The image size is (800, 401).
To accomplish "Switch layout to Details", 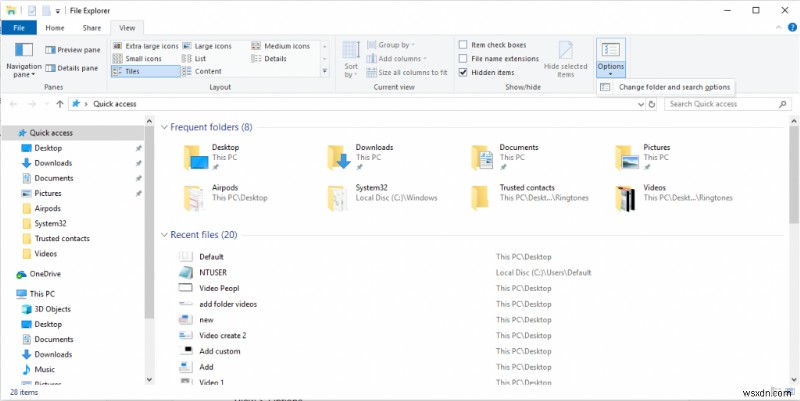I will [269, 59].
